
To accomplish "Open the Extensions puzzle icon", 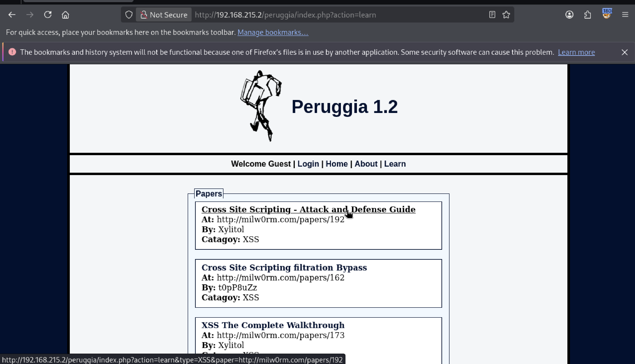I will click(588, 15).
